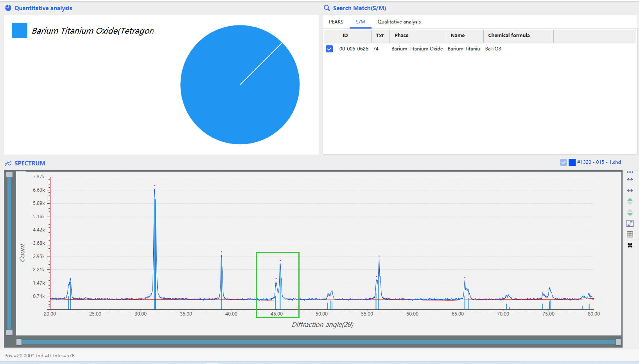Click the green down-arrow vertical scale icon

[630, 213]
